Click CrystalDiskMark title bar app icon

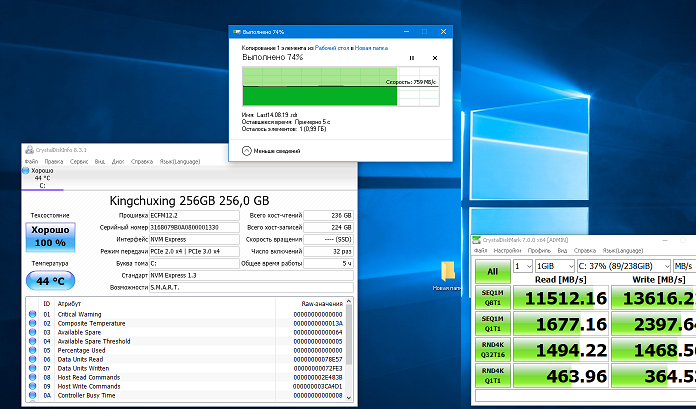click(x=477, y=240)
